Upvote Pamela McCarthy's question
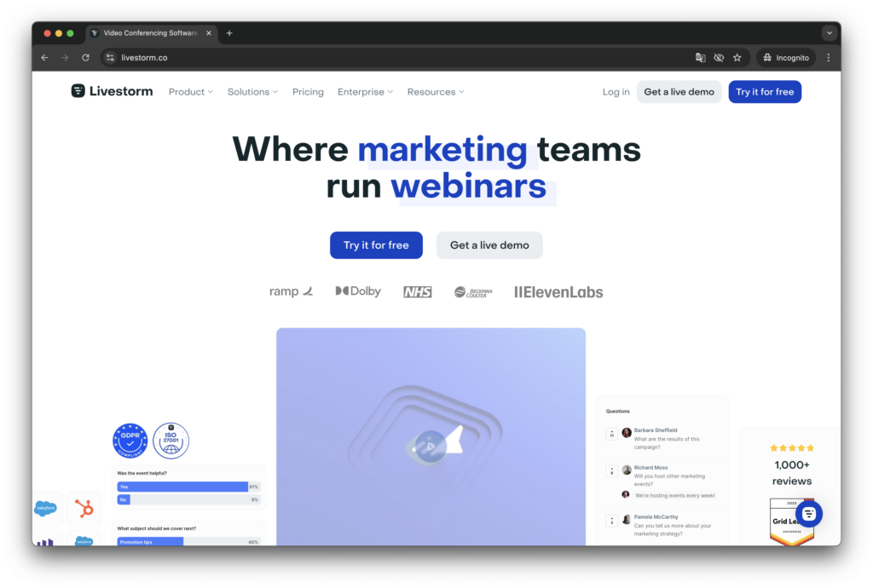 click(611, 521)
